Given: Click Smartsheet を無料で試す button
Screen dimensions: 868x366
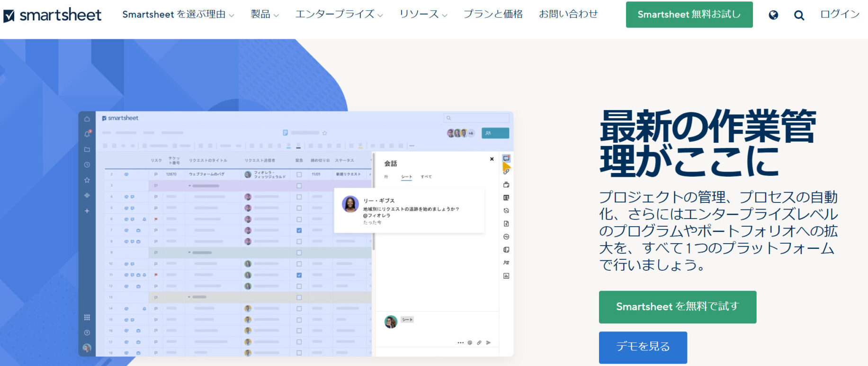Looking at the screenshot, I should tap(677, 307).
